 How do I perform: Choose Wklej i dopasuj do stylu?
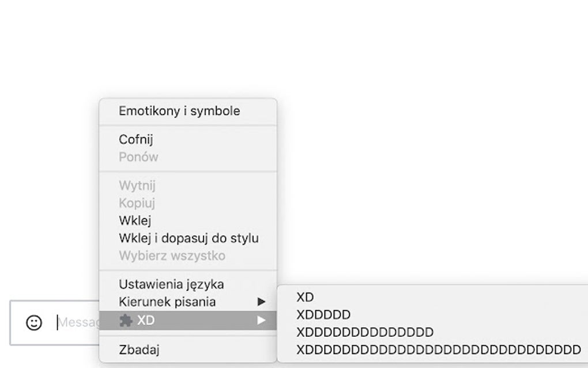pyautogui.click(x=189, y=238)
